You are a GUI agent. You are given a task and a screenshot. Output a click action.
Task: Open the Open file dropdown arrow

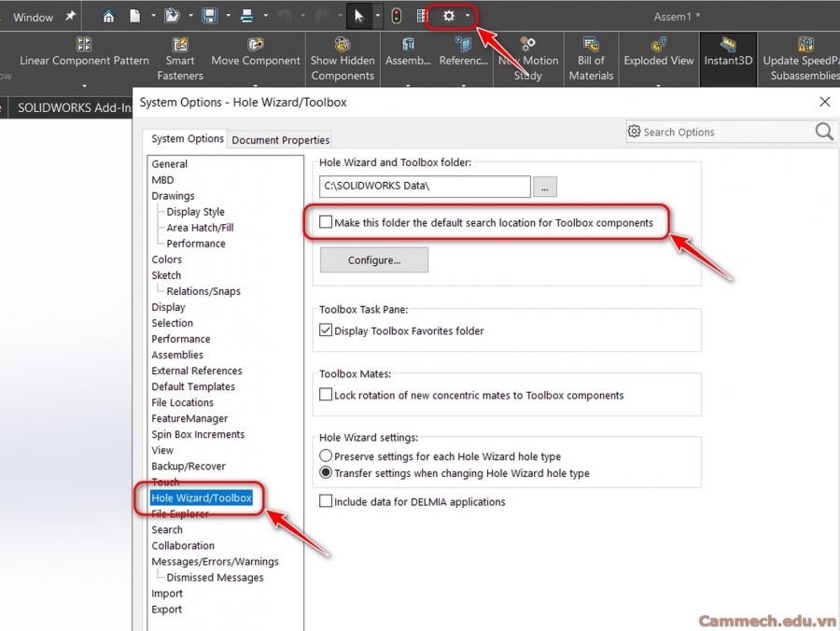(x=190, y=16)
